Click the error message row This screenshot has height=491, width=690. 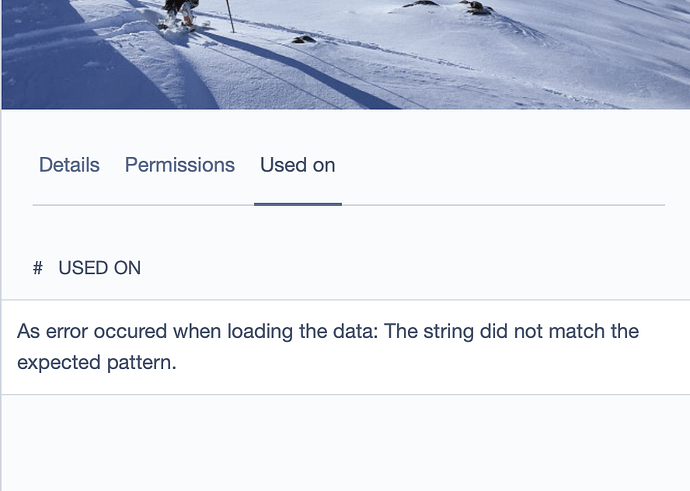345,346
